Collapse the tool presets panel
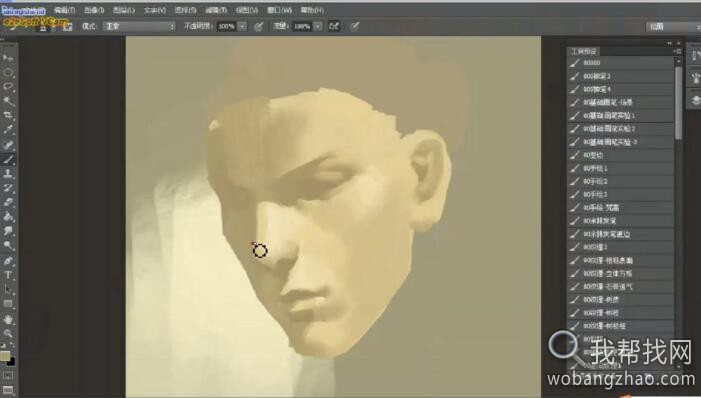This screenshot has height=398, width=701. (x=670, y=43)
